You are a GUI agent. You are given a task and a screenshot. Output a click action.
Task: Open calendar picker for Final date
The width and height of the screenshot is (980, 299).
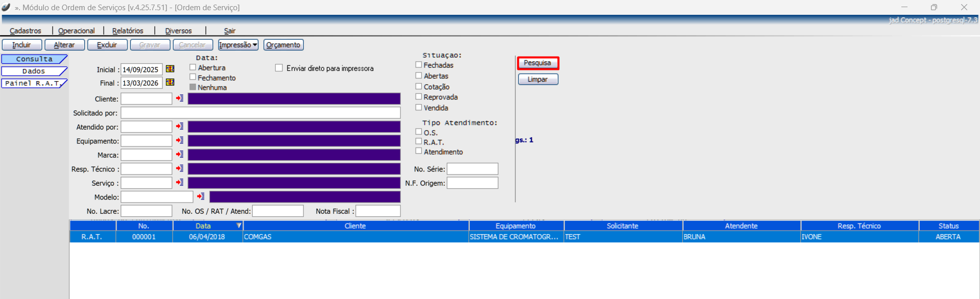pyautogui.click(x=170, y=83)
